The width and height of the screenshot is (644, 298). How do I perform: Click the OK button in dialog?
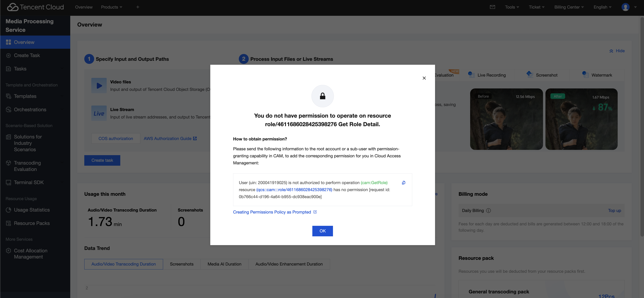click(x=322, y=231)
